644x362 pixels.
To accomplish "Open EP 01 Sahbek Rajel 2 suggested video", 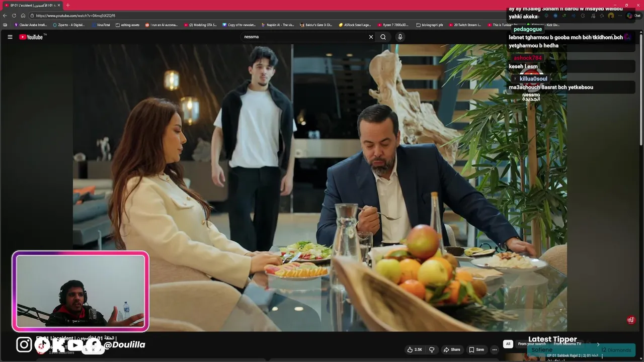I will [572, 356].
